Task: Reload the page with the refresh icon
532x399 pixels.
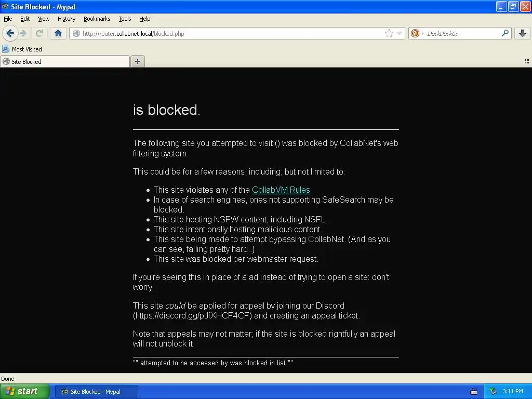Action: pos(39,33)
